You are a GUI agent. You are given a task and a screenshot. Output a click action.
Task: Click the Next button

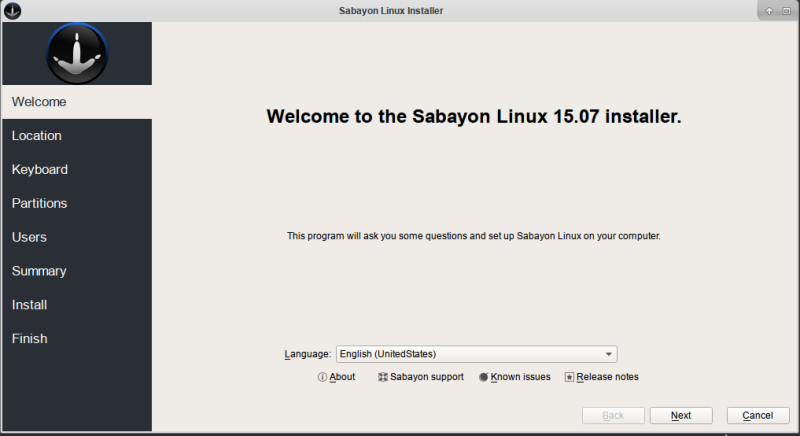pyautogui.click(x=681, y=416)
